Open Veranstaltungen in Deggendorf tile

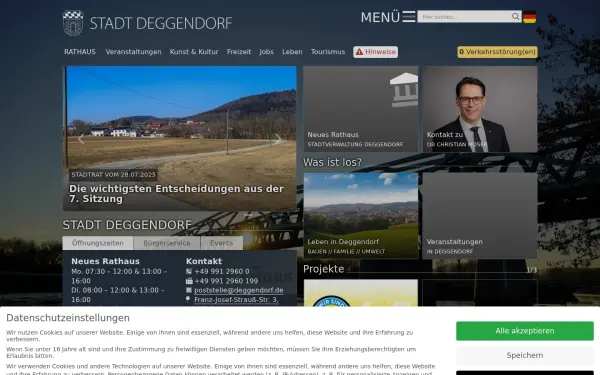pyautogui.click(x=480, y=215)
